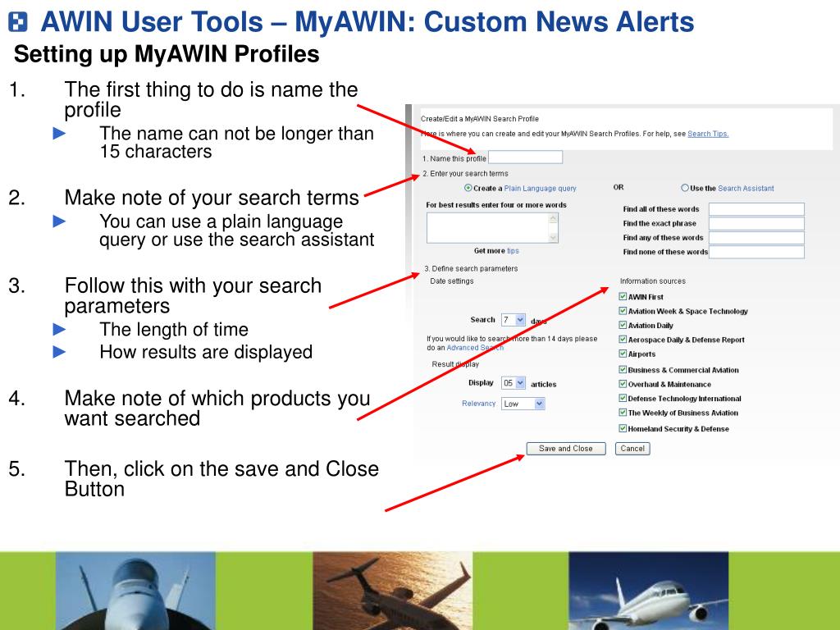Click the 'Setting up MyAWIN Profiles' subtitle
Screen dimensions: 840x630
pos(167,54)
